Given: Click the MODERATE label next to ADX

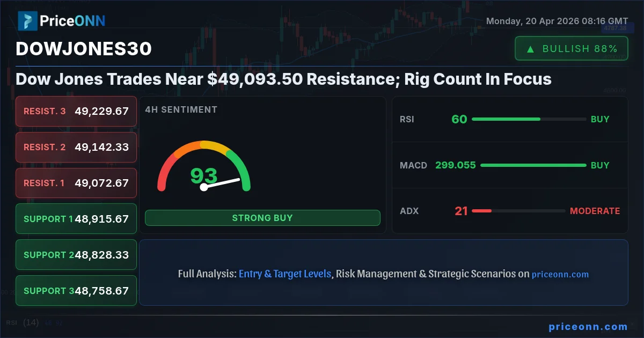Looking at the screenshot, I should tap(595, 211).
